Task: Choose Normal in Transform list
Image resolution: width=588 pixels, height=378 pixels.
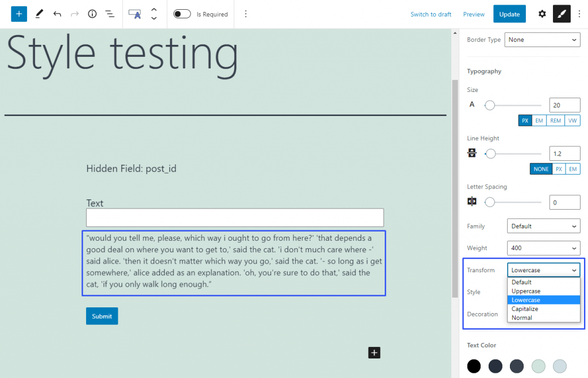Action: coord(543,318)
